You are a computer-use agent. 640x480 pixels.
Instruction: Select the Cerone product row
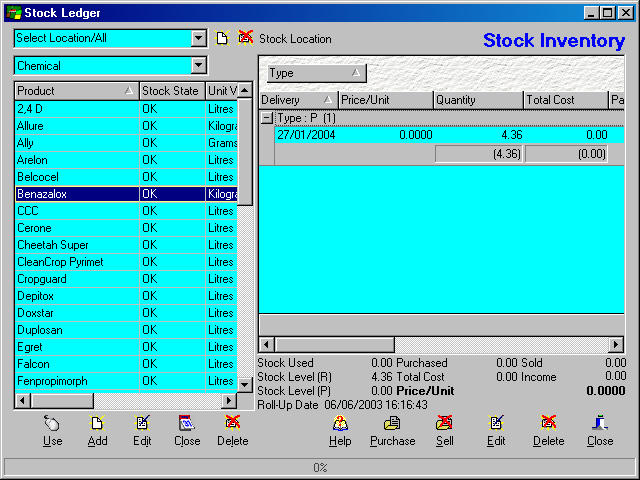click(126, 228)
